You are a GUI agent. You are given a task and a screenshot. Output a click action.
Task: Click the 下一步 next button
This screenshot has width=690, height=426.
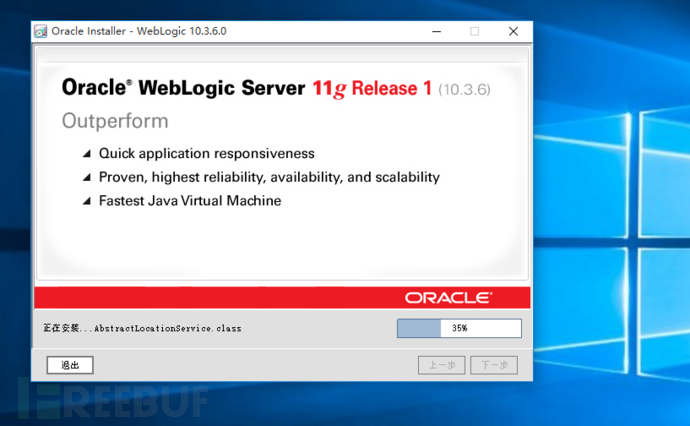click(495, 365)
